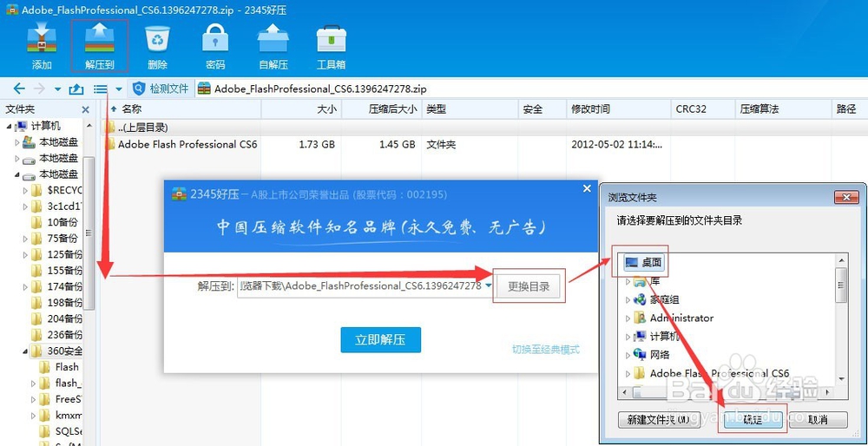Image resolution: width=868 pixels, height=446 pixels.
Task: Click the list view mode icon
Action: pyautogui.click(x=100, y=89)
